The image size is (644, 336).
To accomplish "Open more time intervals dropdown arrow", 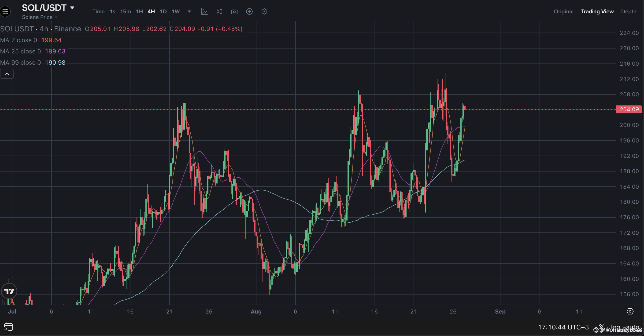I will 189,11.
